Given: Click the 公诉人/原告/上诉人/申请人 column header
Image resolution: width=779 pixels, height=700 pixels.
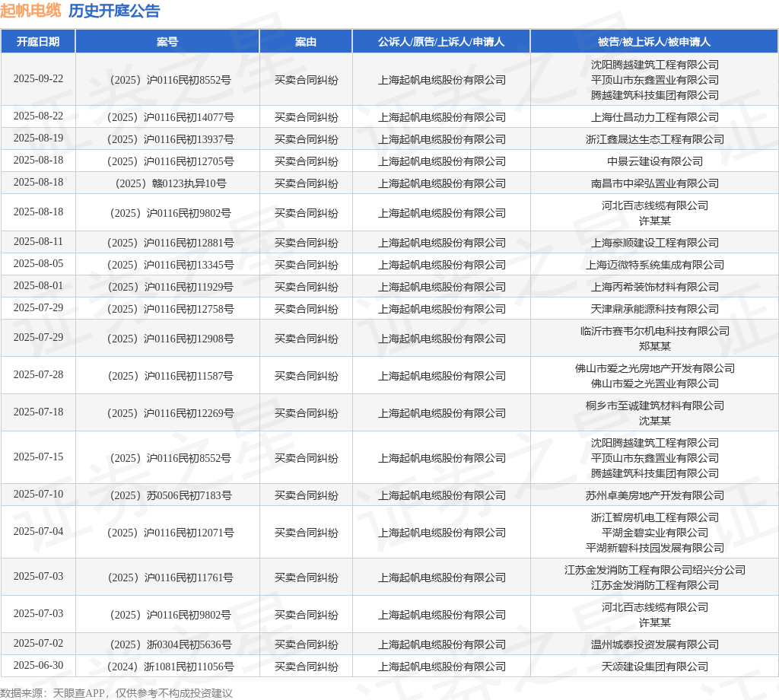Looking at the screenshot, I should tap(441, 41).
